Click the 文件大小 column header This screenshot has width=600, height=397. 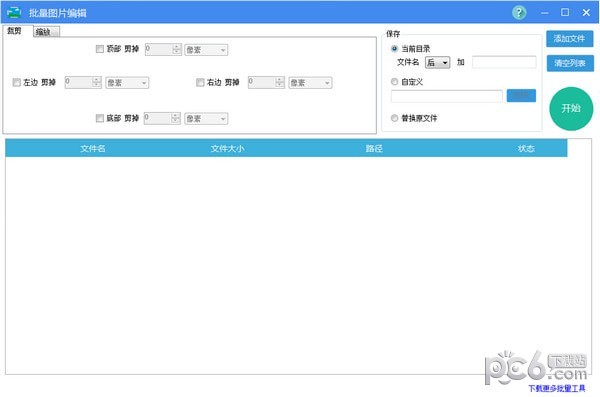pyautogui.click(x=227, y=149)
